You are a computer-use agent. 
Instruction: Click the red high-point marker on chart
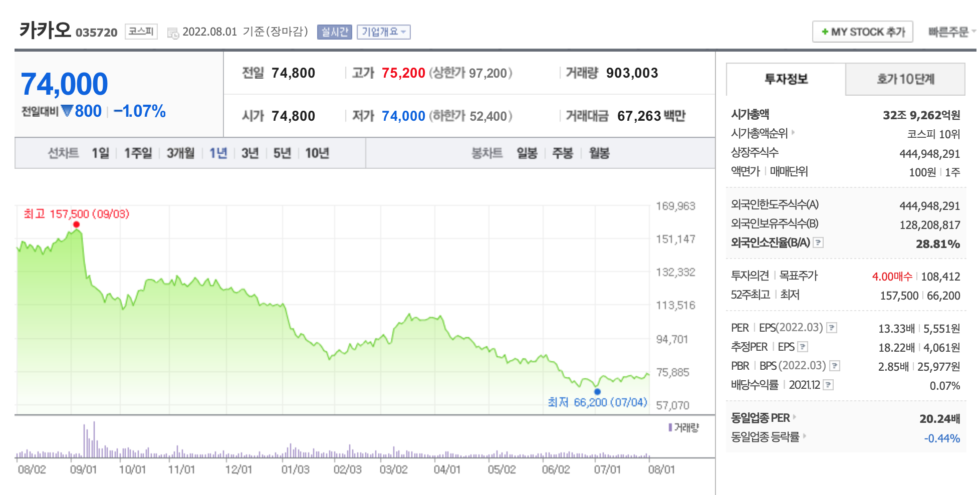[x=76, y=224]
